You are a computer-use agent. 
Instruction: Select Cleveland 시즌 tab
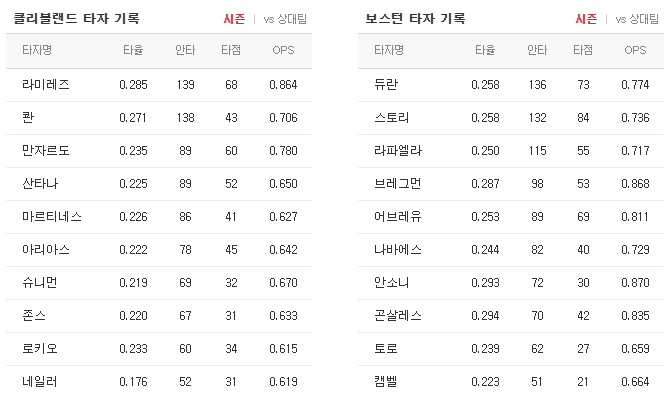(234, 19)
